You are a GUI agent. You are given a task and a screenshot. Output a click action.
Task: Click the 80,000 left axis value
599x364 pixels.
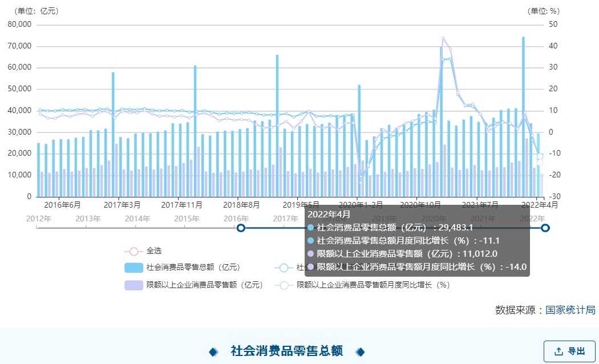pyautogui.click(x=19, y=25)
